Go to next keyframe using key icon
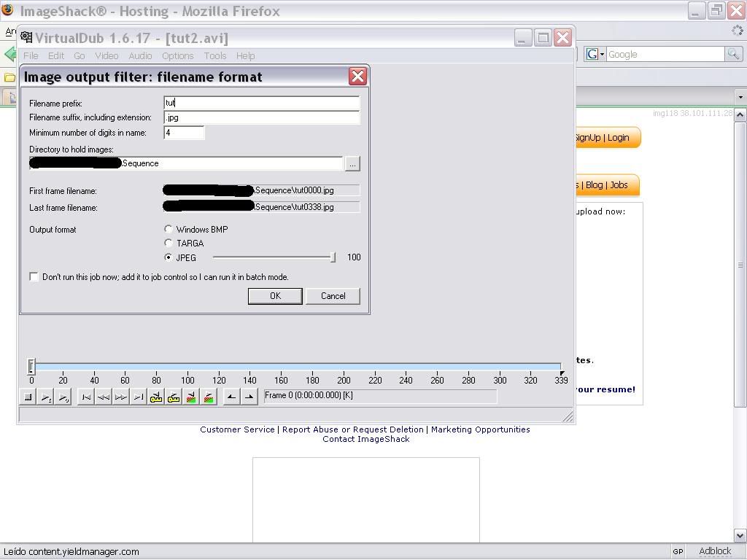This screenshot has width=747, height=560. coord(174,397)
